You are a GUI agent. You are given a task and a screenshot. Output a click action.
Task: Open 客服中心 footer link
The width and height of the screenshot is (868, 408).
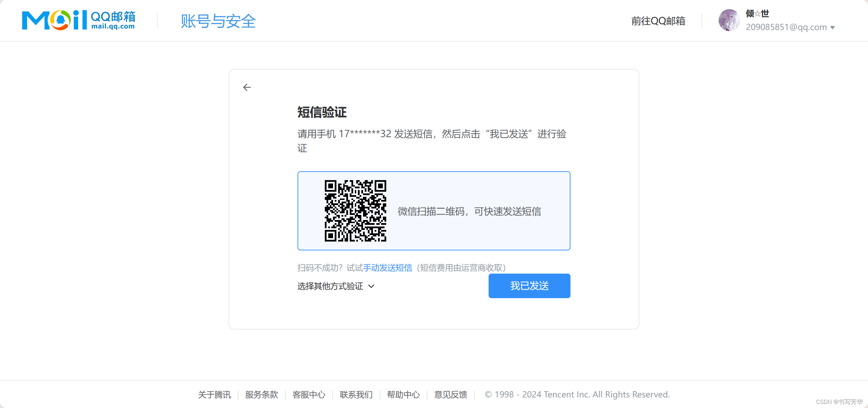point(309,394)
